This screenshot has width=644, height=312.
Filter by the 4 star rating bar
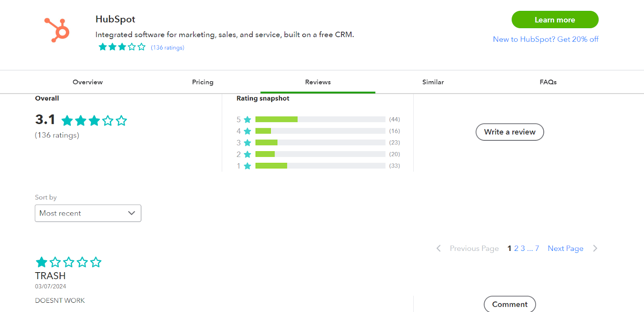[320, 131]
